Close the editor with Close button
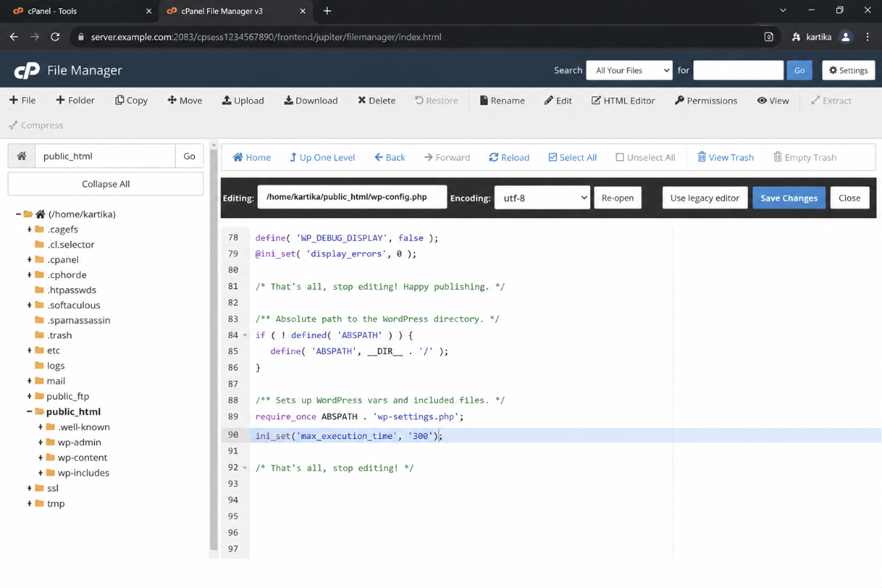This screenshot has width=882, height=588. tap(850, 198)
